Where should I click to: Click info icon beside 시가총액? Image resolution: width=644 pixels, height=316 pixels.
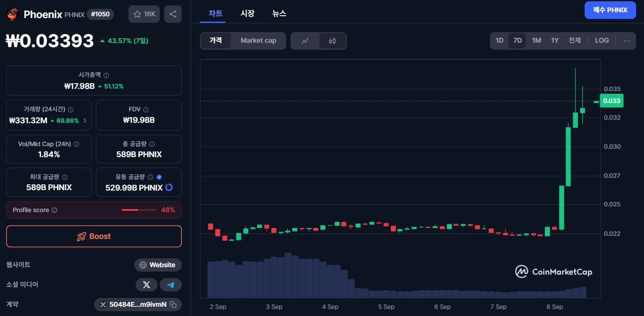106,75
